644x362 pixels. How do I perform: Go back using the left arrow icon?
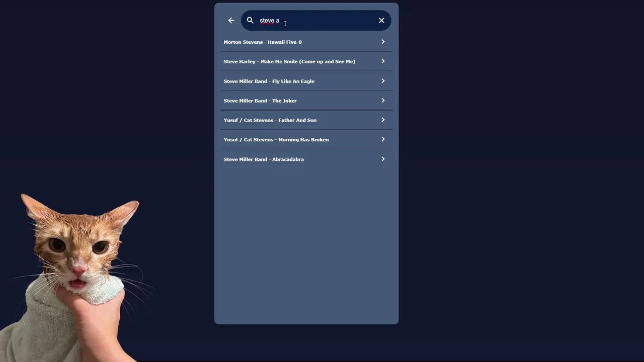coord(231,21)
